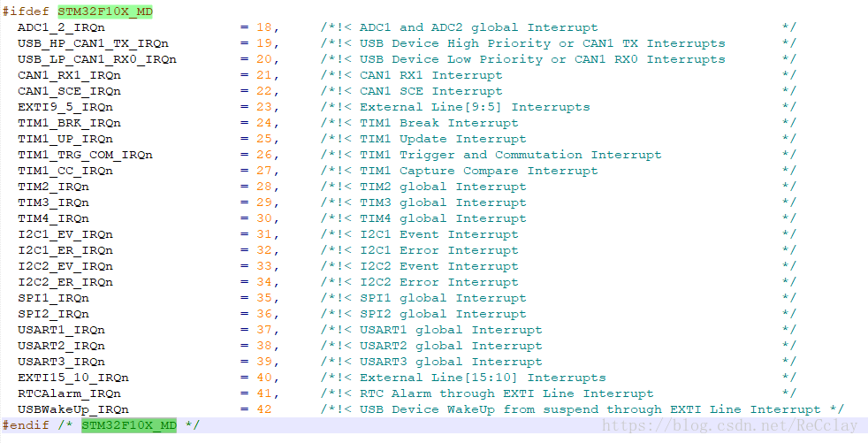Click the comment 'External Line[9:5] Interrupts'

coord(475,107)
